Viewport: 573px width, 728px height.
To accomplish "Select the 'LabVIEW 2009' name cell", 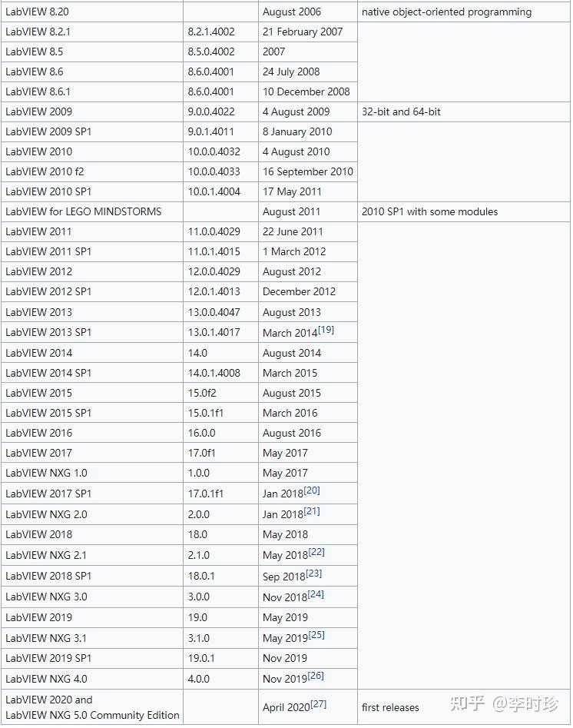I will 92,111.
